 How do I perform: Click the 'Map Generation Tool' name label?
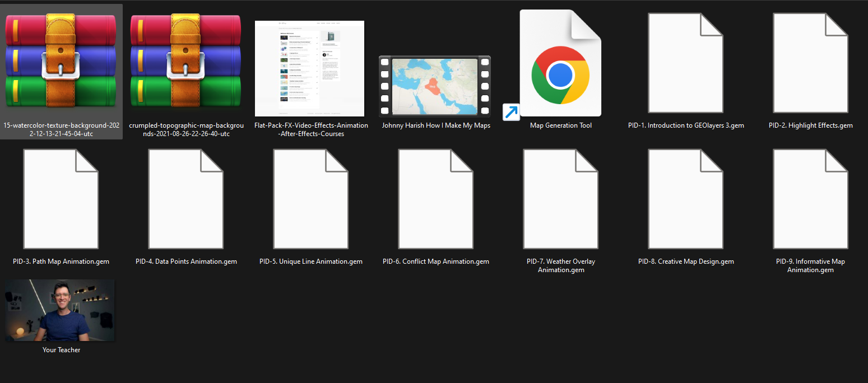pyautogui.click(x=560, y=125)
